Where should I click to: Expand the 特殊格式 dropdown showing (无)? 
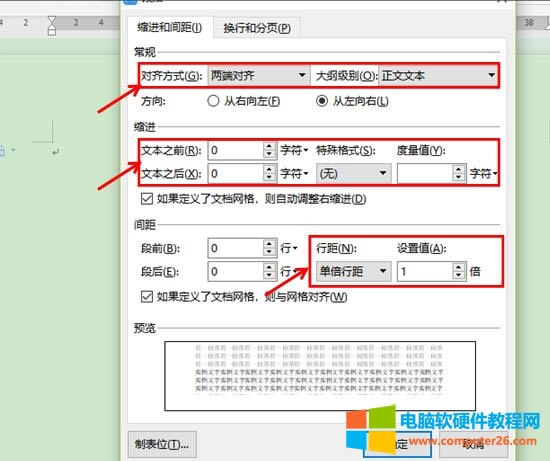(354, 173)
